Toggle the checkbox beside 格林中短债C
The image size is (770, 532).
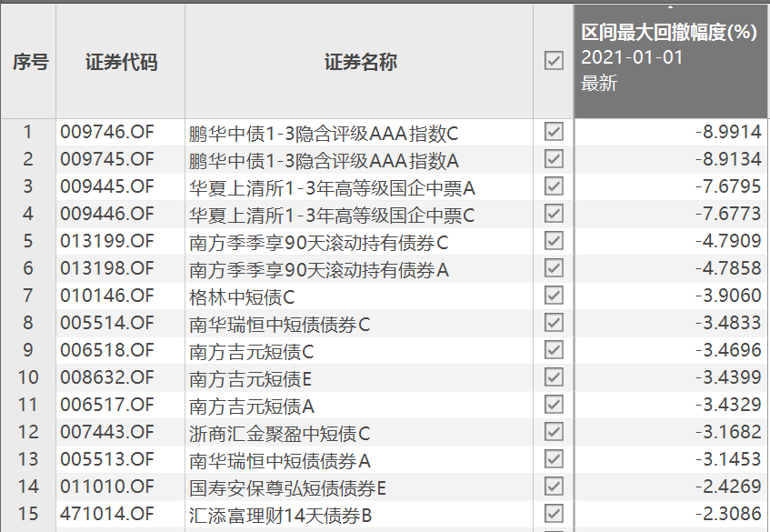pos(555,296)
